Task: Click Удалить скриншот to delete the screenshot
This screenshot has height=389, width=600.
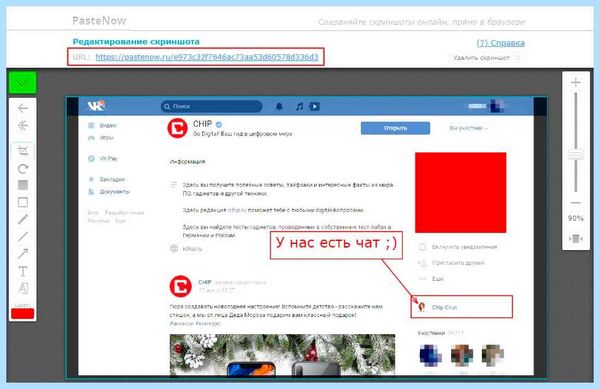Action: 481,58
